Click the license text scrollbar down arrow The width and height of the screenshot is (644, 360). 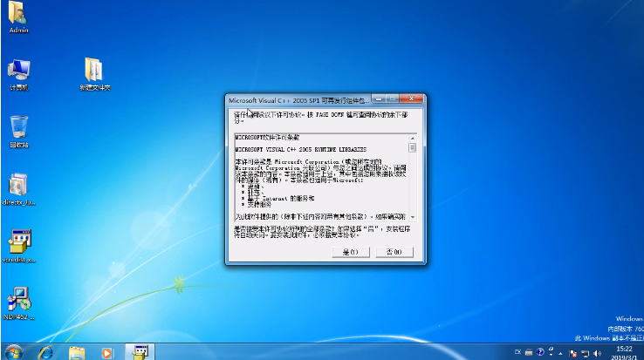413,216
